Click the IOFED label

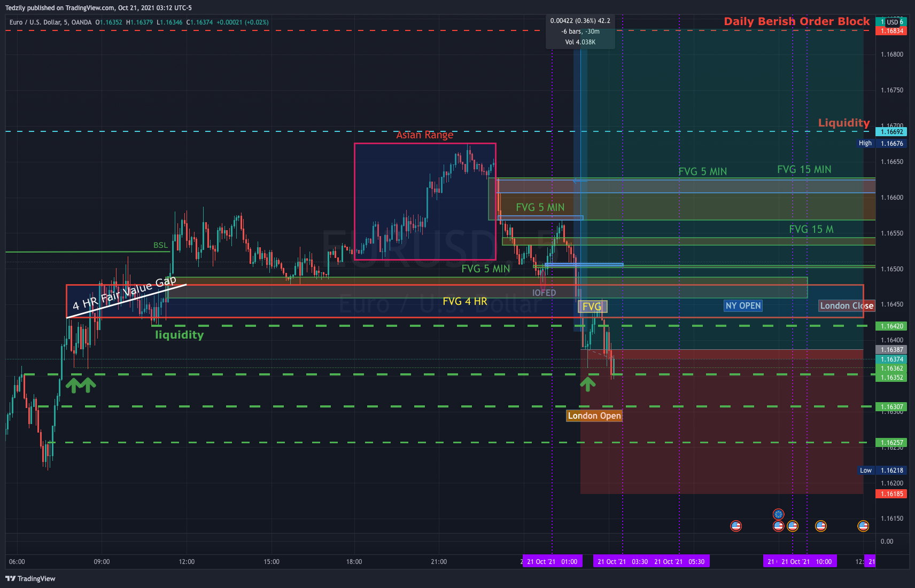coord(544,293)
